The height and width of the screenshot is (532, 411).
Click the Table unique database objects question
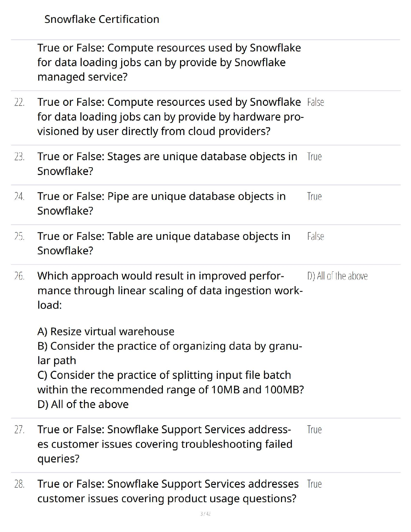pyautogui.click(x=164, y=243)
